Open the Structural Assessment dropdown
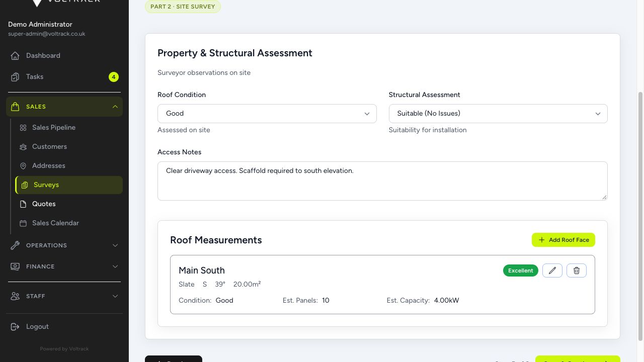 [498, 114]
